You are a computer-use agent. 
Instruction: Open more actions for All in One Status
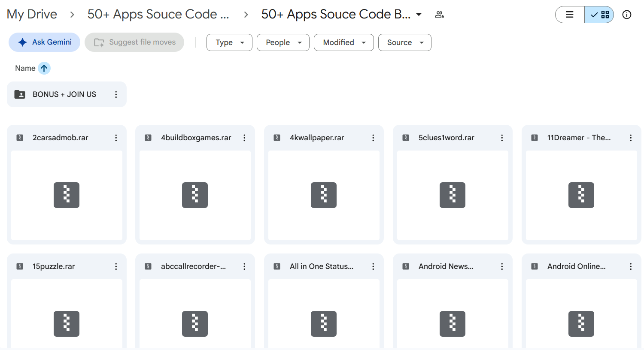coord(373,266)
